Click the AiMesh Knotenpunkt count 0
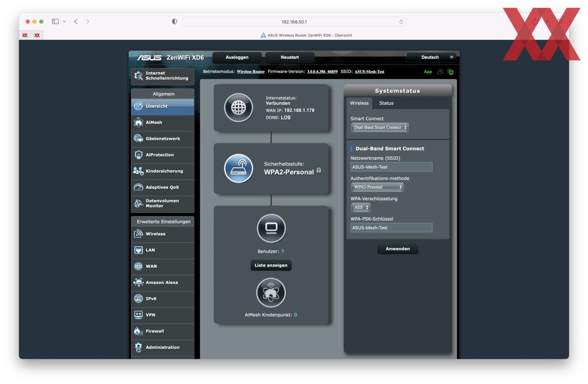This screenshot has height=384, width=588. coord(295,315)
